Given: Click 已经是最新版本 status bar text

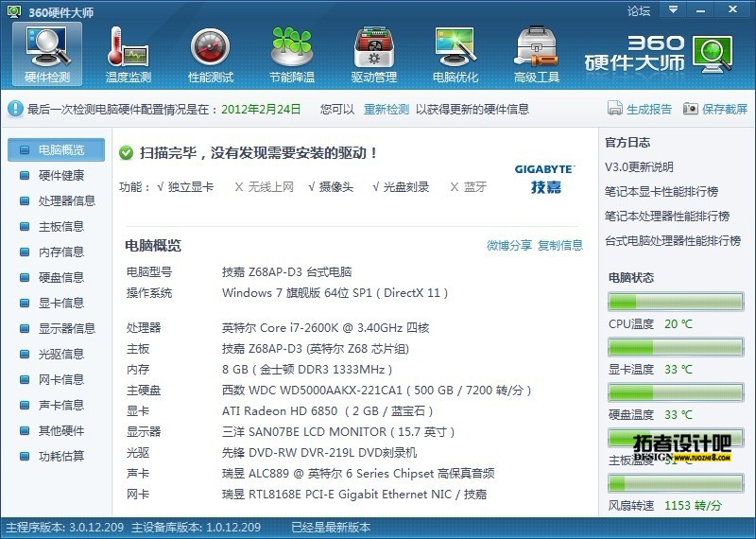Looking at the screenshot, I should pyautogui.click(x=331, y=528).
